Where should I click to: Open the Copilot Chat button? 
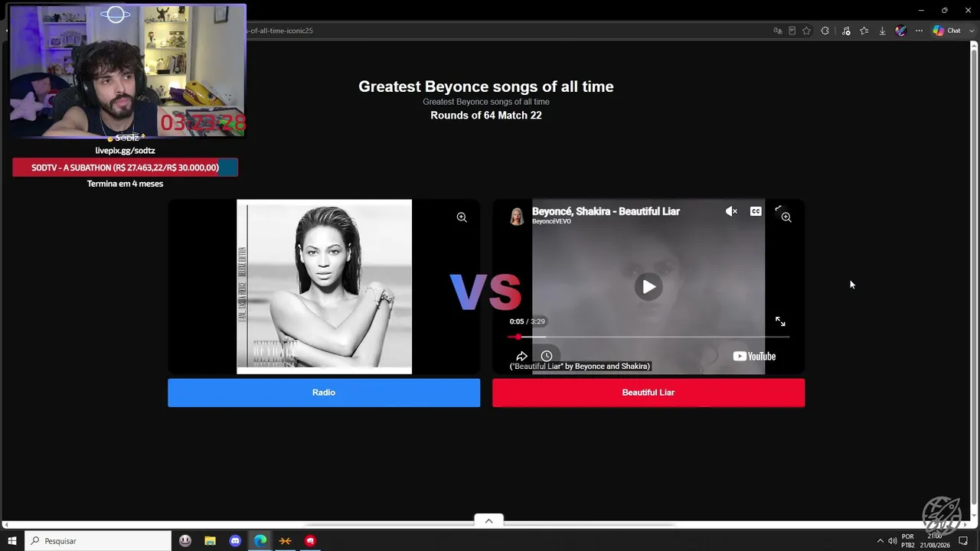(946, 31)
